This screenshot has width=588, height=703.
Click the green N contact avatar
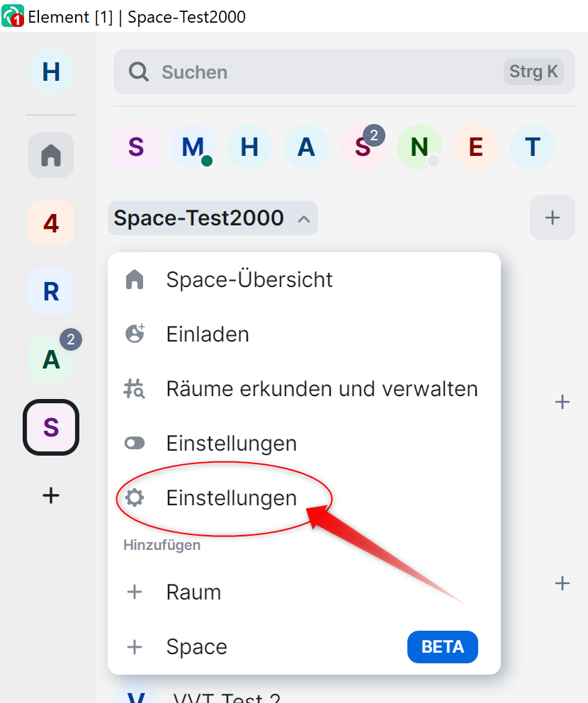[x=419, y=147]
